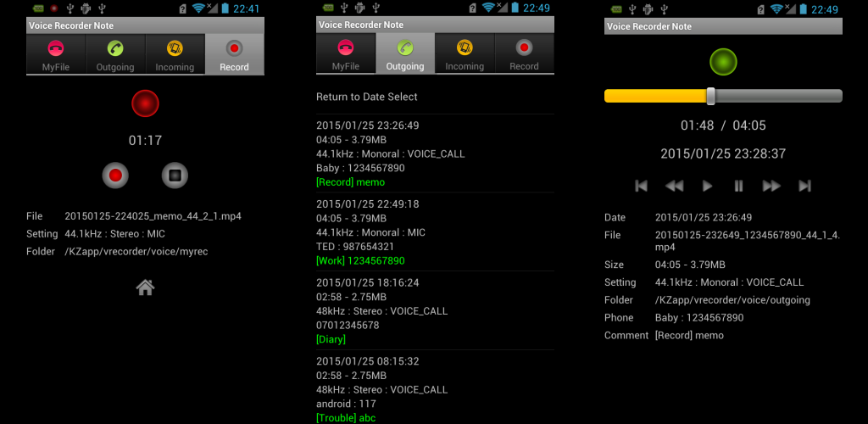The height and width of the screenshot is (424, 868).
Task: Open Outgoing tab in left screen
Action: click(115, 54)
